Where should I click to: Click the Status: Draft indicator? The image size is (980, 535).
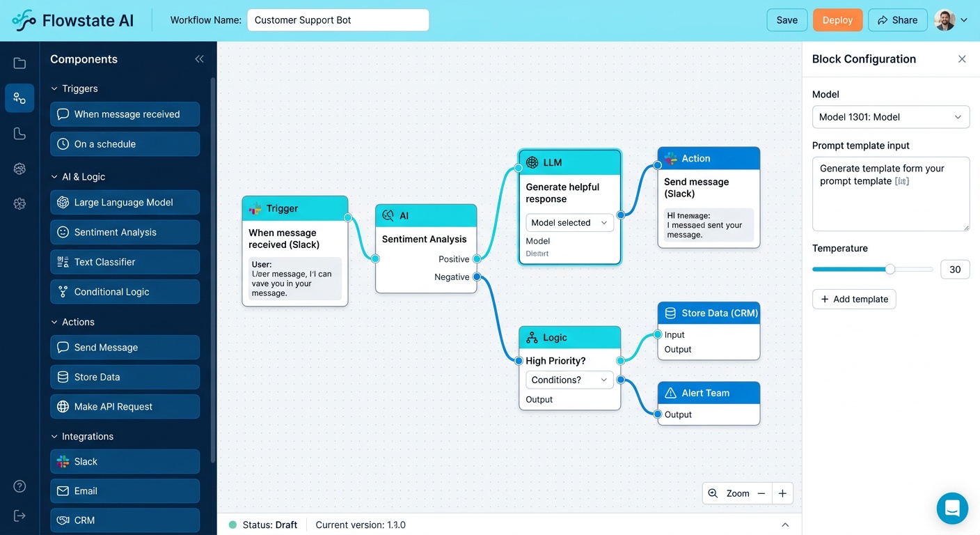coord(263,525)
